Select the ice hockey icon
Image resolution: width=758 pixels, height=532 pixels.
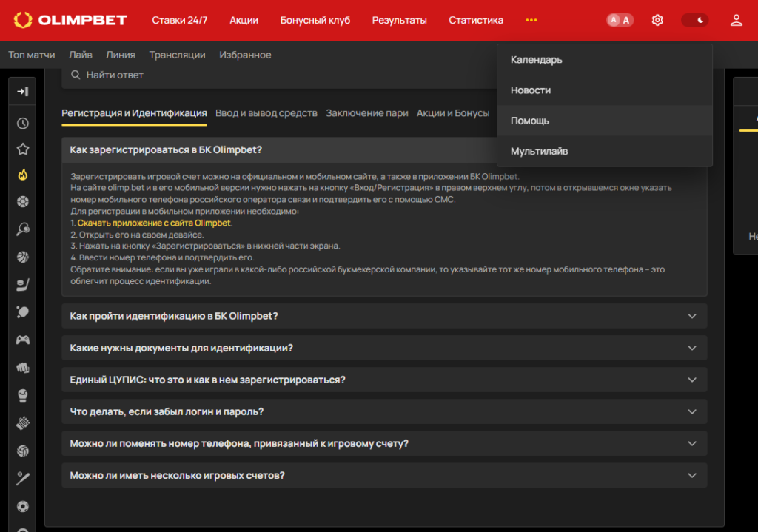click(23, 285)
